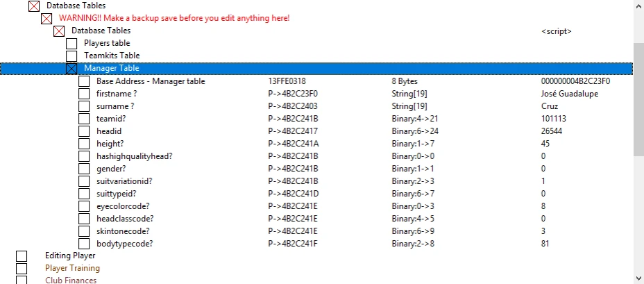644x284 pixels.
Task: Click address P->4B2C241A in height row
Action: 294,144
